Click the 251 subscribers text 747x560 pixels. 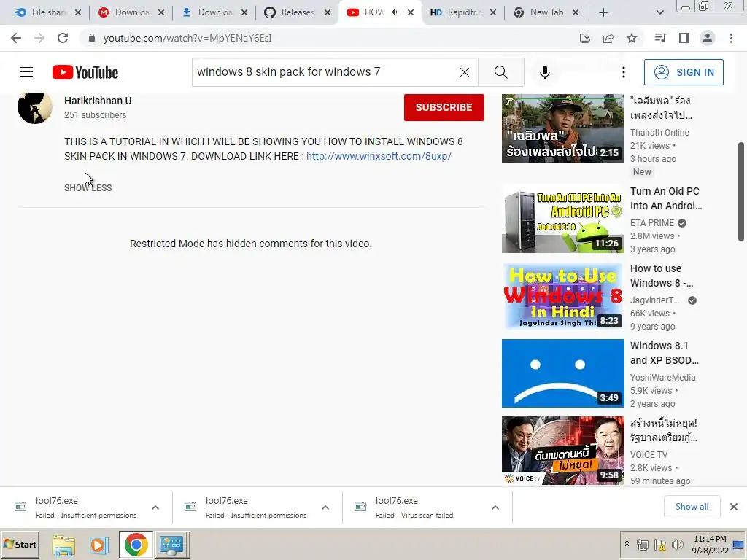(96, 115)
